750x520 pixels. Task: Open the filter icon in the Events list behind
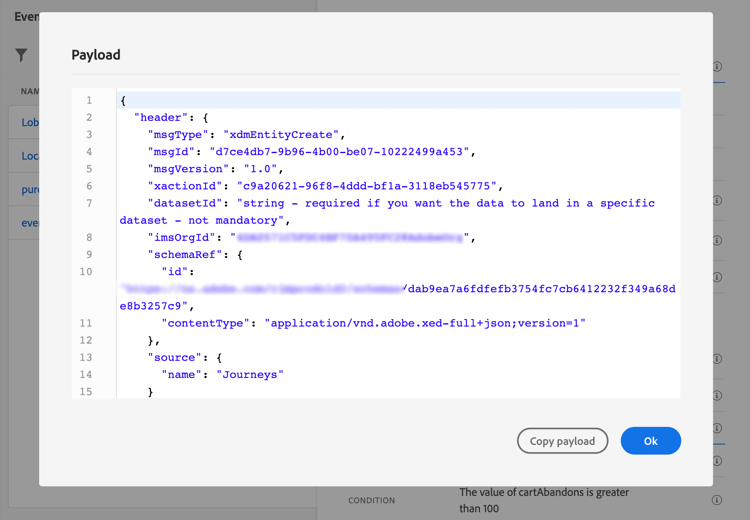pyautogui.click(x=21, y=55)
